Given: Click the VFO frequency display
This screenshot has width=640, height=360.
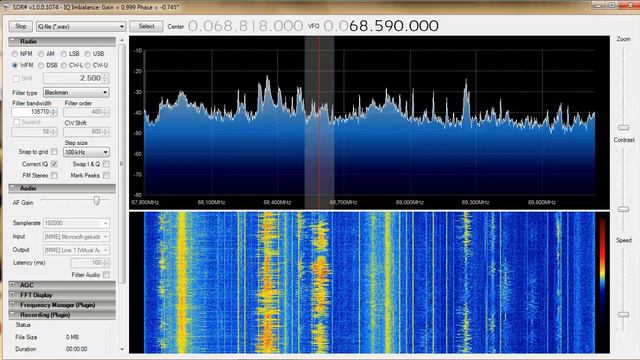Looking at the screenshot, I should tap(381, 26).
